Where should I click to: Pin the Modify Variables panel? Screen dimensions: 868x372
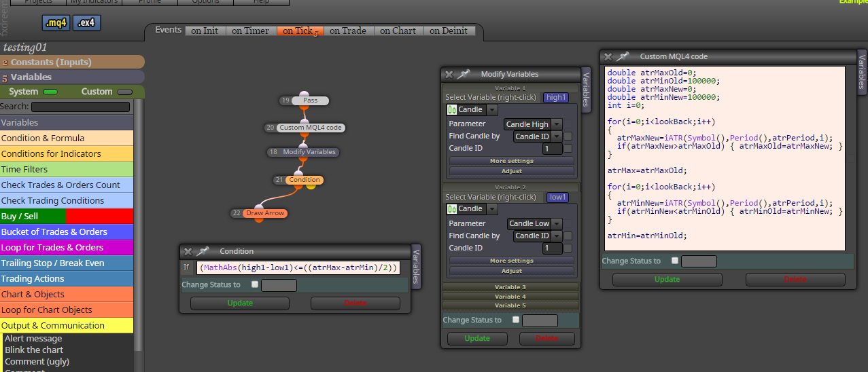click(x=464, y=74)
